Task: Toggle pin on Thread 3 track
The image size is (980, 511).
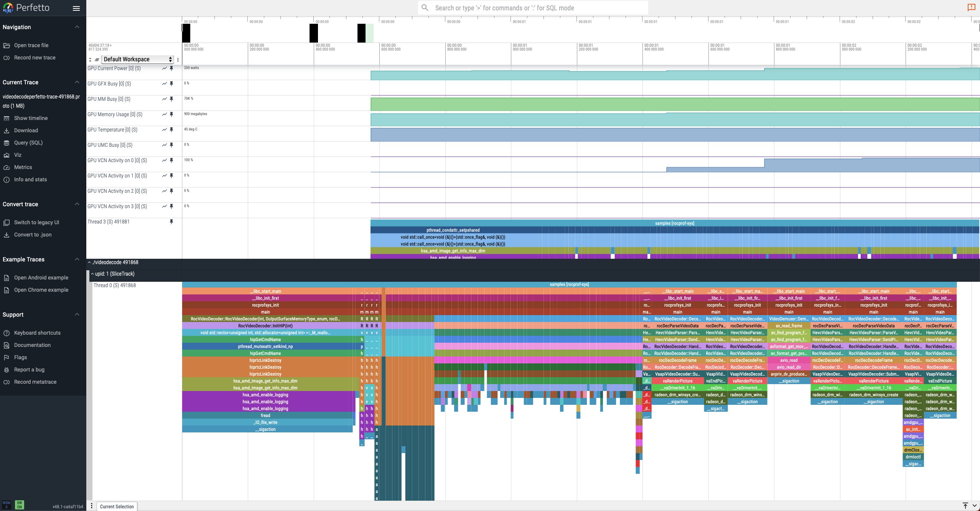Action: [x=171, y=222]
